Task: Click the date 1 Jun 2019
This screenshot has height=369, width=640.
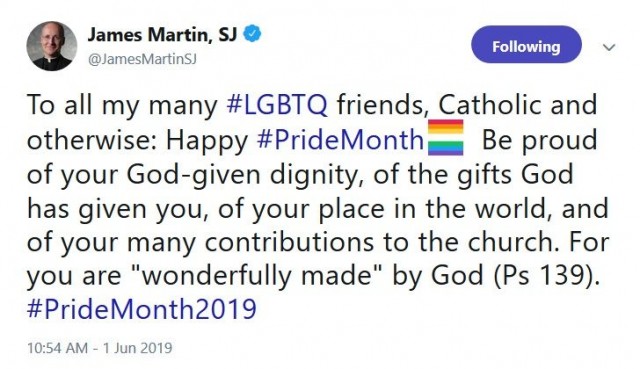Action: pos(138,348)
